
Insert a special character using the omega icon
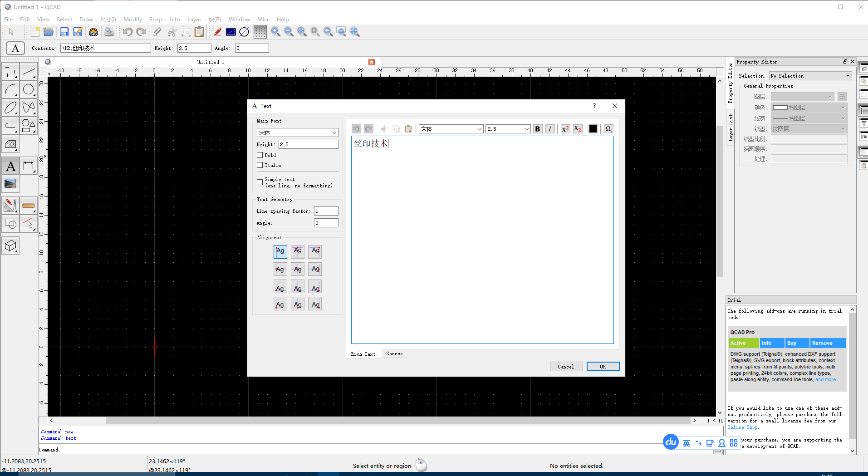[x=608, y=128]
